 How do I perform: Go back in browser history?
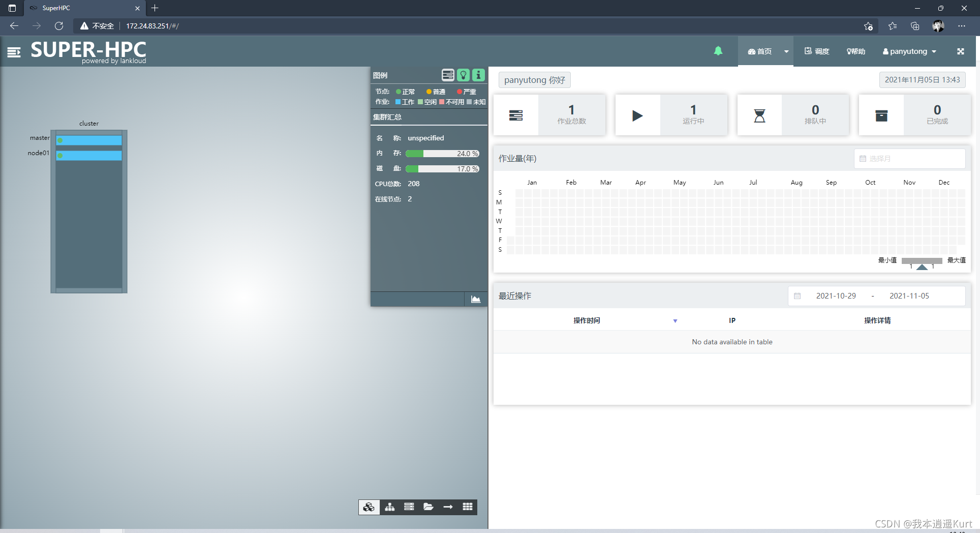click(14, 26)
